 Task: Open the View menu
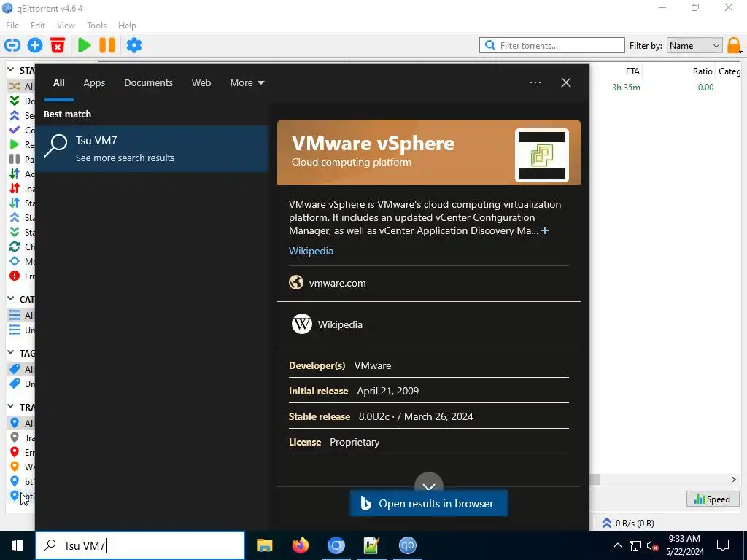pyautogui.click(x=66, y=26)
